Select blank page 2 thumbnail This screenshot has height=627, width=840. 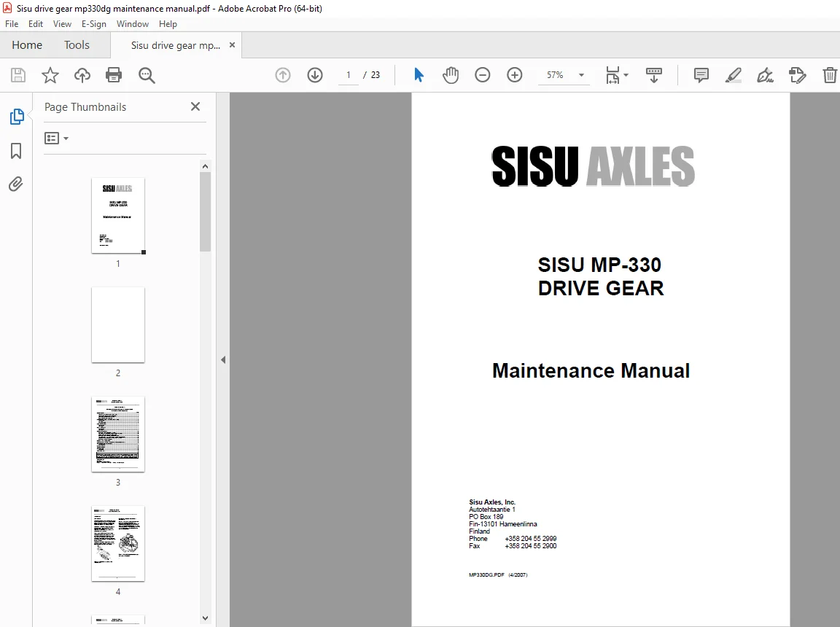coord(118,324)
